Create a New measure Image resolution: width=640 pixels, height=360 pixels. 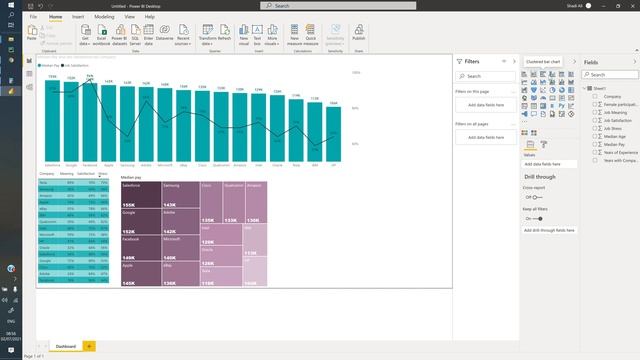294,35
